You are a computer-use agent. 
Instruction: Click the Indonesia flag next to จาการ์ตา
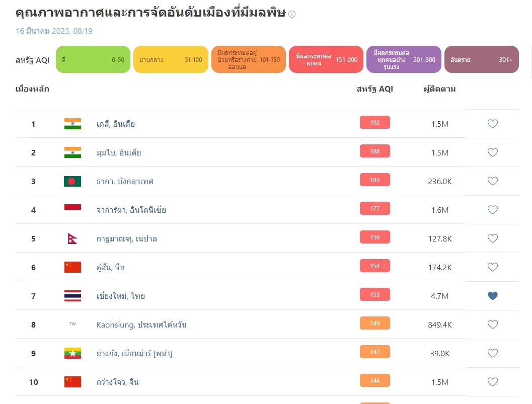(72, 209)
